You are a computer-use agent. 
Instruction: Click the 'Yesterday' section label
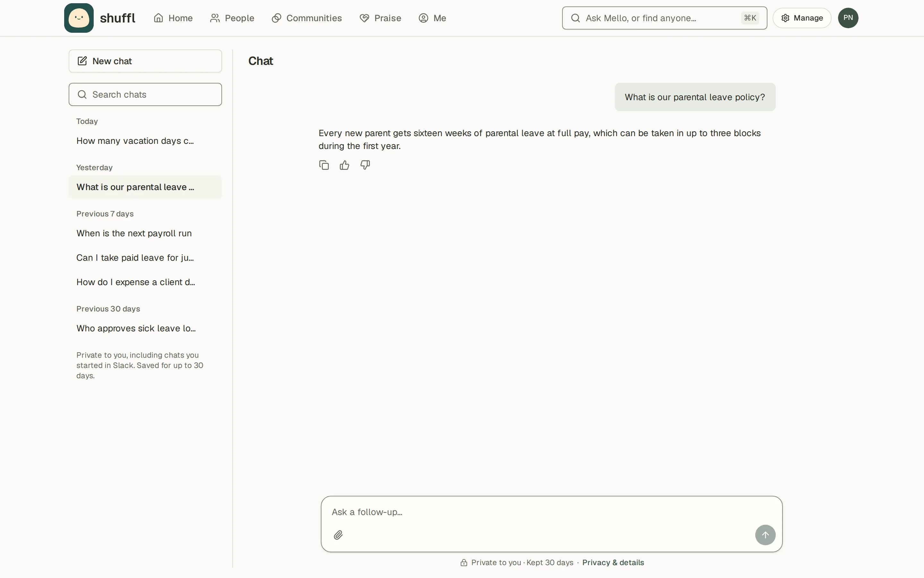(94, 167)
